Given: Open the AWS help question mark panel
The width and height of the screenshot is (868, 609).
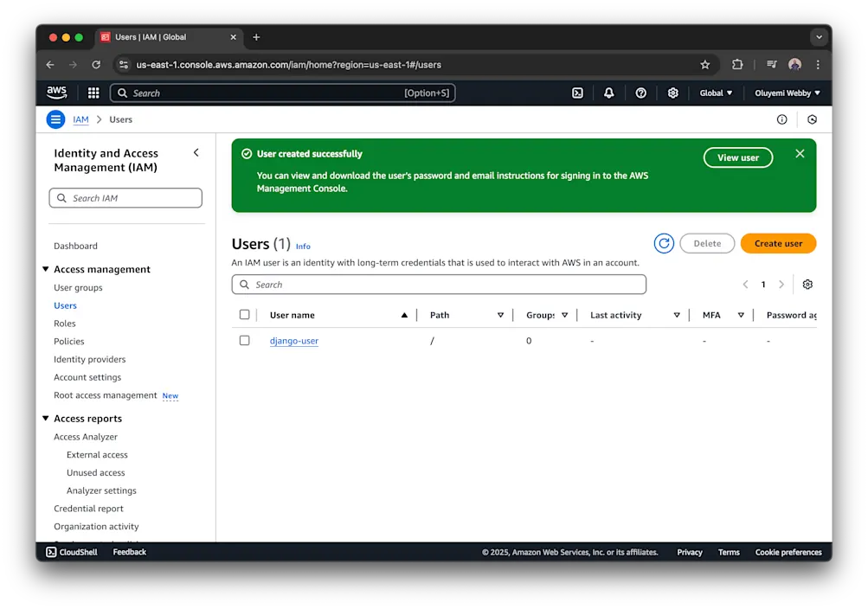Looking at the screenshot, I should coord(640,93).
